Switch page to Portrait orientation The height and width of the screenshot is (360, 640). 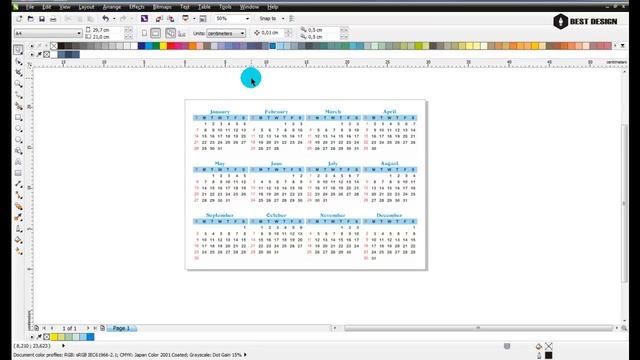pos(144,33)
